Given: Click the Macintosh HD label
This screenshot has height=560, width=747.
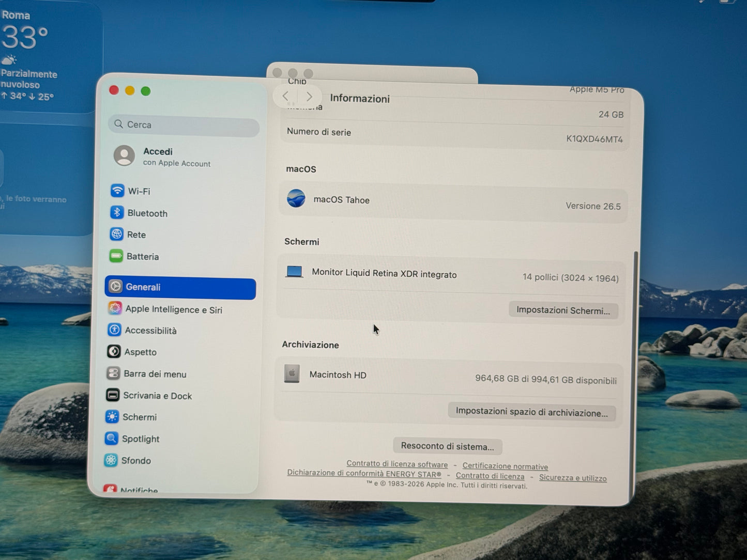Looking at the screenshot, I should click(x=338, y=375).
